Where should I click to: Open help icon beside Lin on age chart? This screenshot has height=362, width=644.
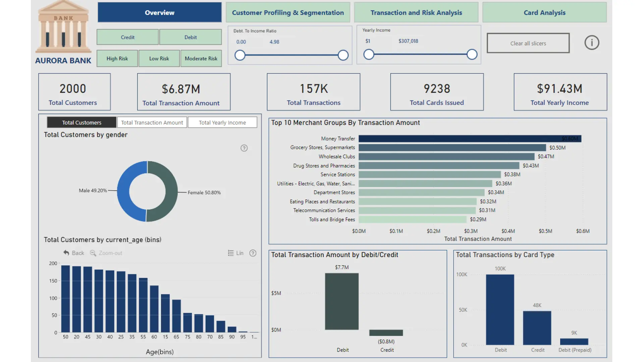[253, 253]
